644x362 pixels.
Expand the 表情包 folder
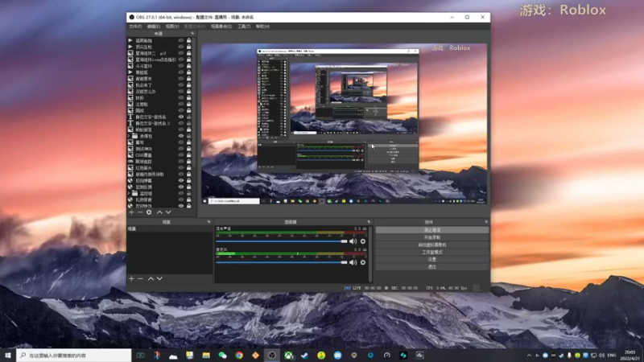129,136
